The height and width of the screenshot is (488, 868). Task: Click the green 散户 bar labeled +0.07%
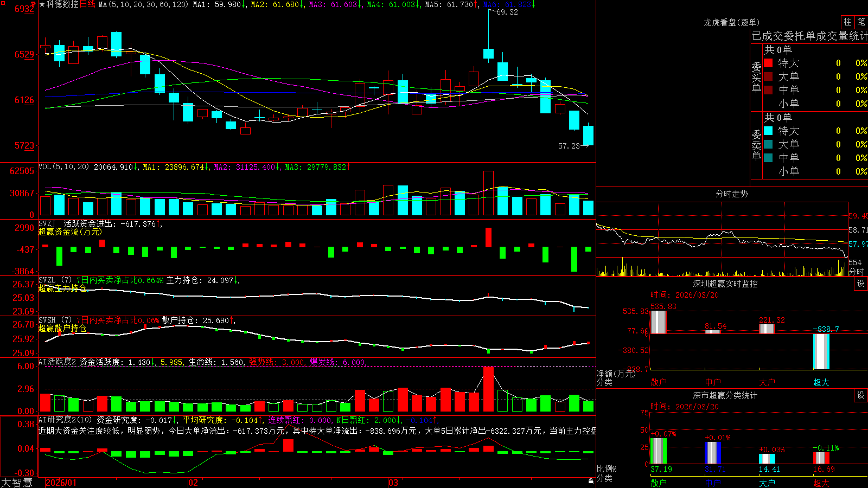[x=659, y=451]
